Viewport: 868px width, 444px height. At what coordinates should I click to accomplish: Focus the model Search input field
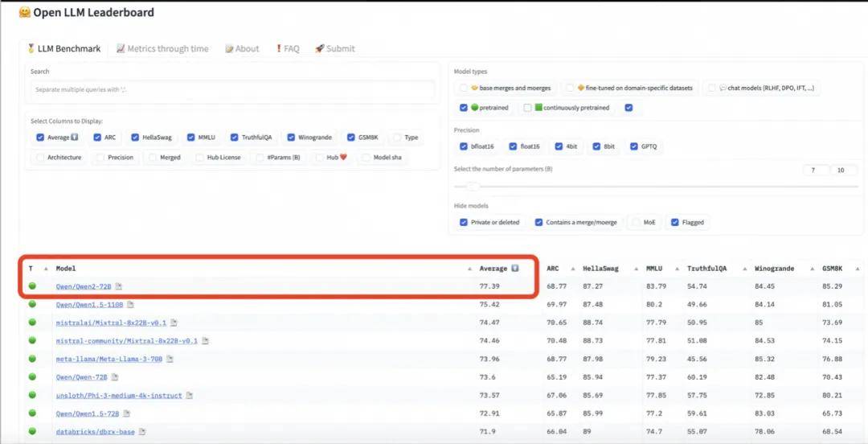tap(232, 89)
